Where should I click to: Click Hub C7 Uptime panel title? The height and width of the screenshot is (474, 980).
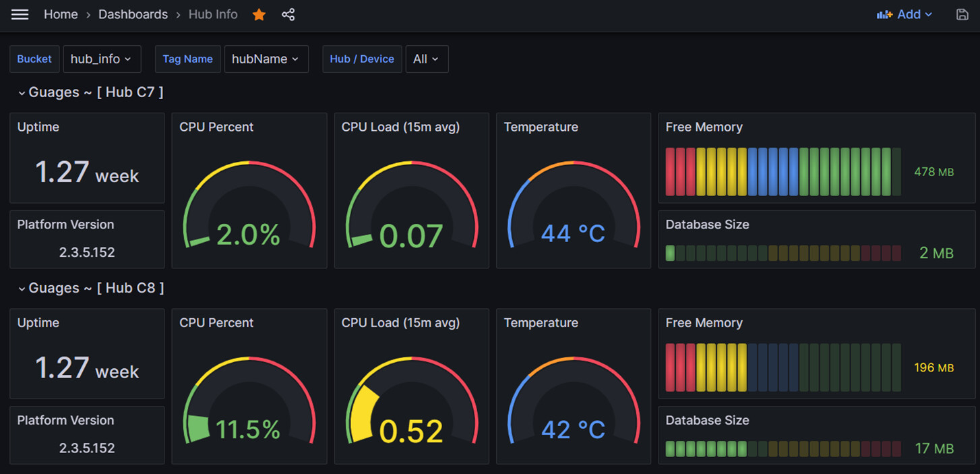[38, 127]
